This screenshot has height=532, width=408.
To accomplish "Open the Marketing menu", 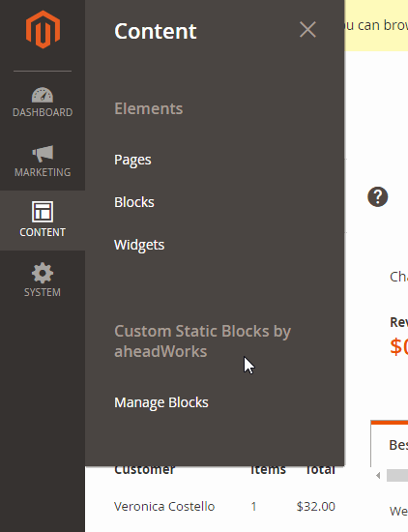I will tap(43, 162).
